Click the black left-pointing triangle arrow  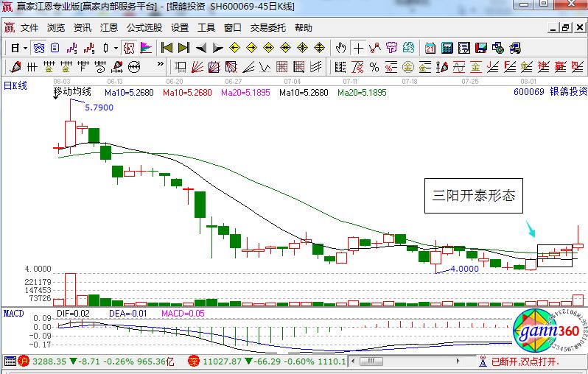pos(200,48)
